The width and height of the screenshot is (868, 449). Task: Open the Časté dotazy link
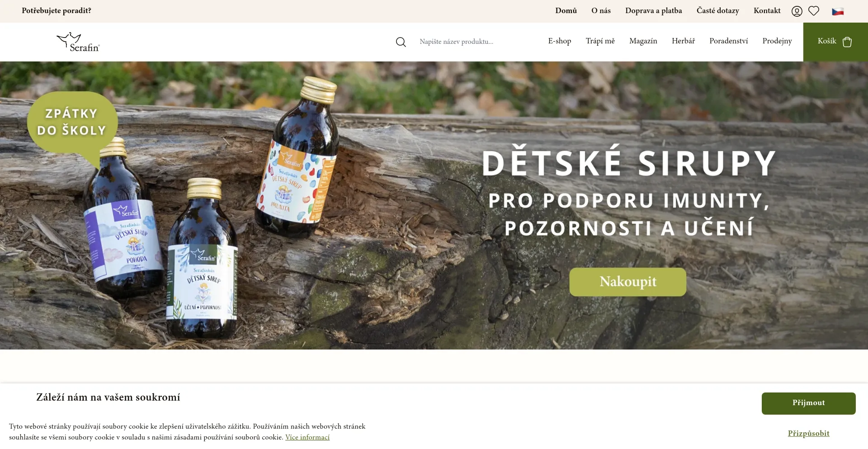point(718,11)
